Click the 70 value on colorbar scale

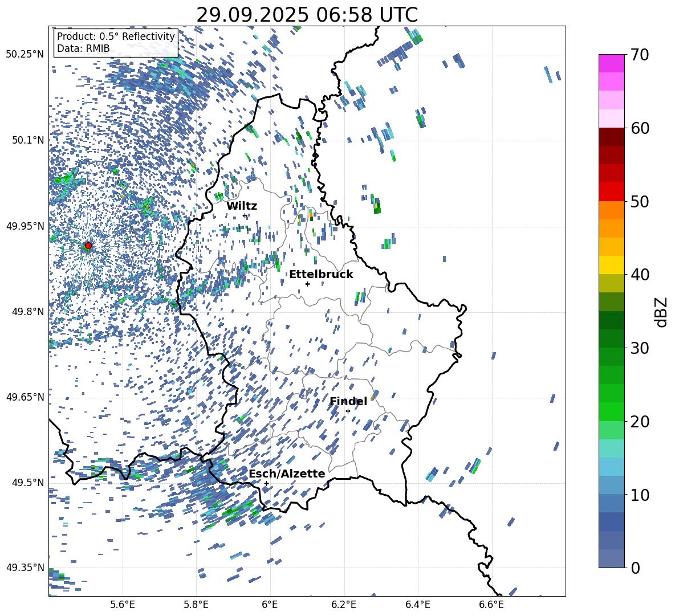642,55
